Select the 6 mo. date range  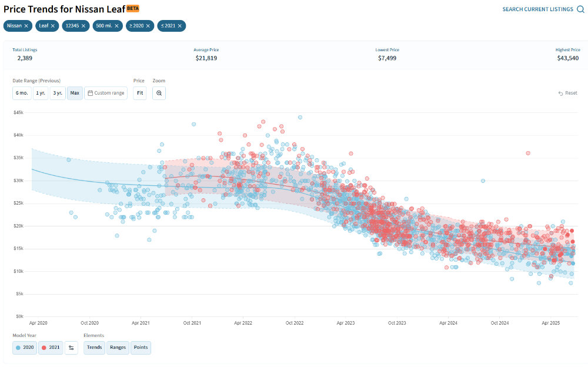[x=22, y=93]
